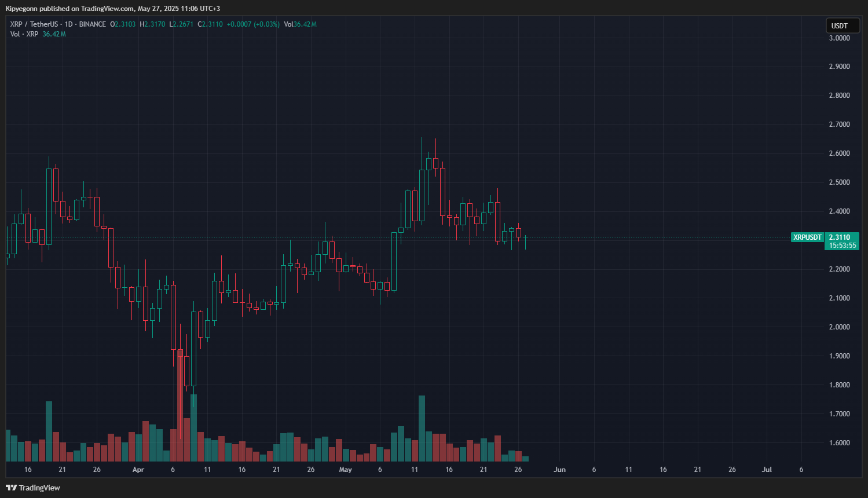Select the open value O2.3103
This screenshot has width=868, height=498.
coord(123,24)
